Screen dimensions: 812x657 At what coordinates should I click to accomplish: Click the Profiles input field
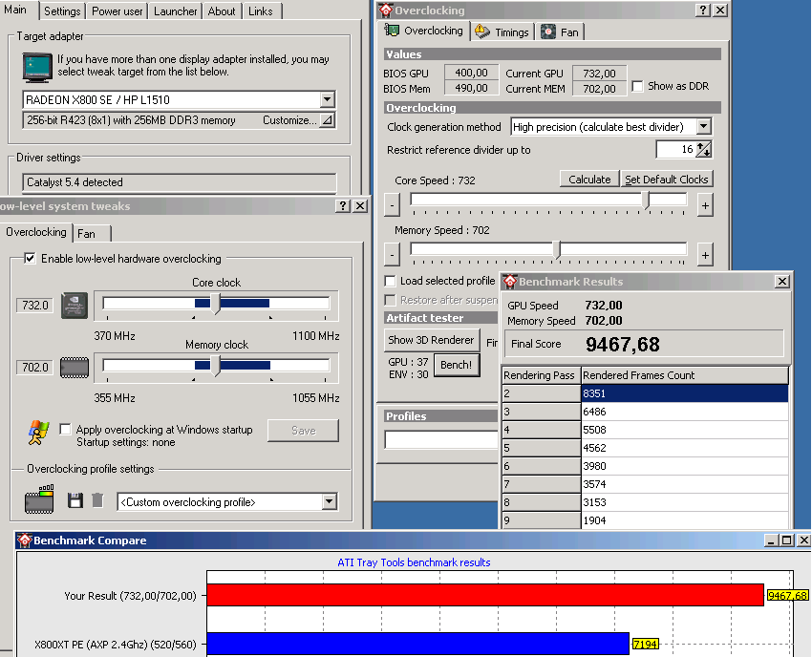(x=440, y=439)
